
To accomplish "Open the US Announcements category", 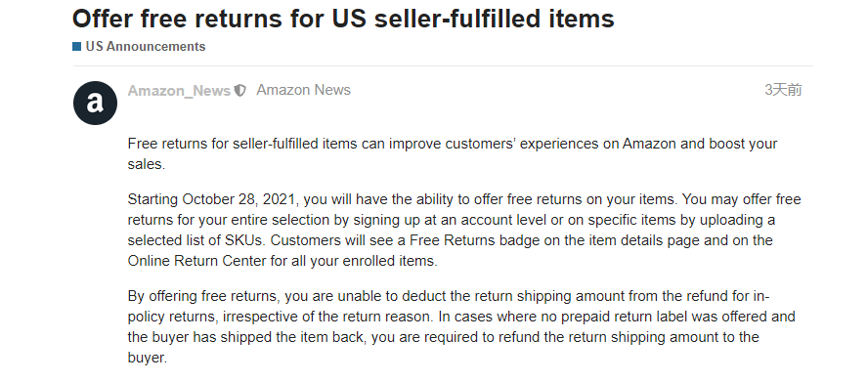I will tap(145, 47).
